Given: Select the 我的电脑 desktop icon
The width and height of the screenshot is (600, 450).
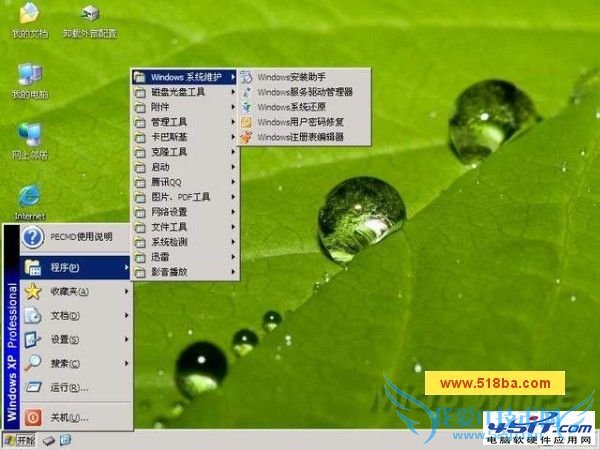Looking at the screenshot, I should [x=29, y=81].
